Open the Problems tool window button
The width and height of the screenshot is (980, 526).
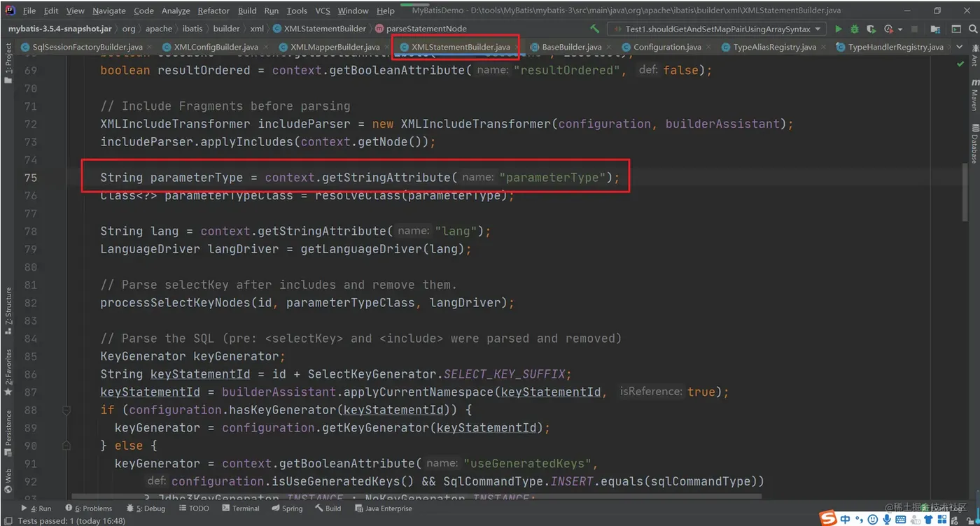[x=89, y=509]
